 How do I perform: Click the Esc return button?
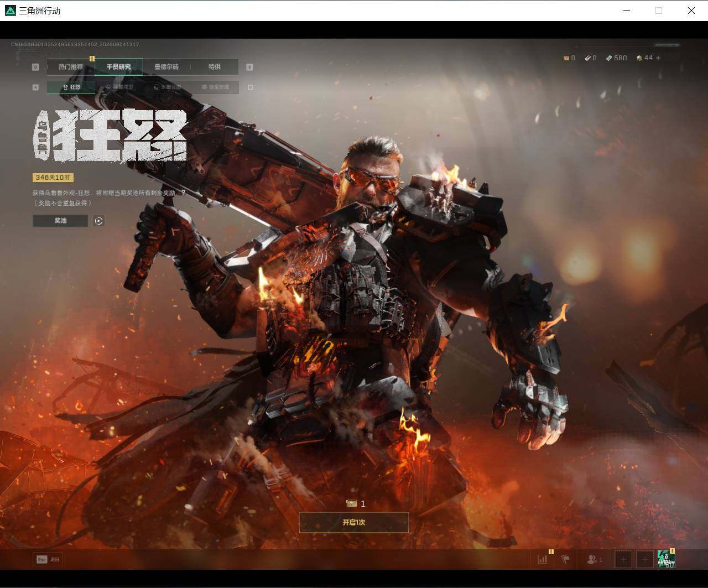point(48,559)
